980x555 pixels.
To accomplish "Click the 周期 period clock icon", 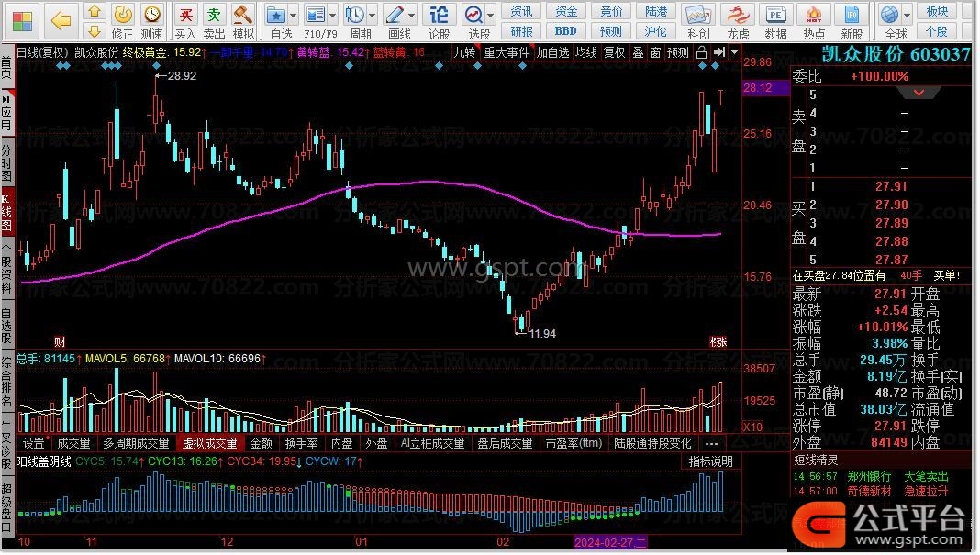I will click(355, 15).
